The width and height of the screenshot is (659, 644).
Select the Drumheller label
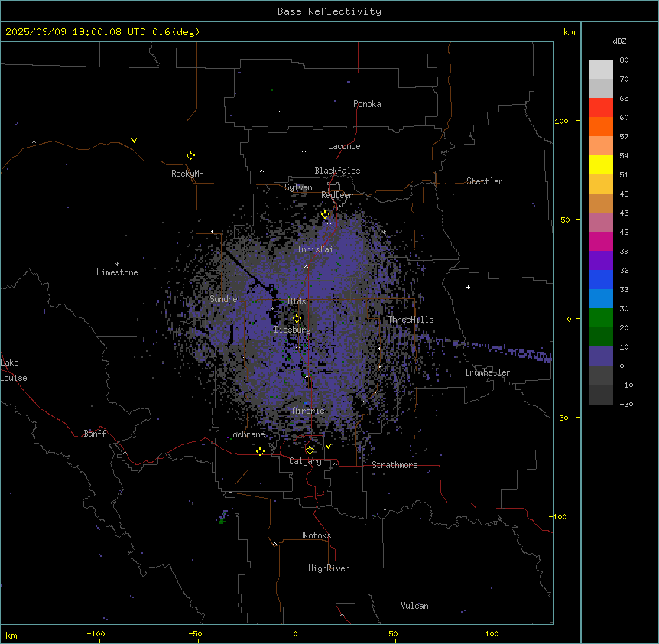coord(488,372)
